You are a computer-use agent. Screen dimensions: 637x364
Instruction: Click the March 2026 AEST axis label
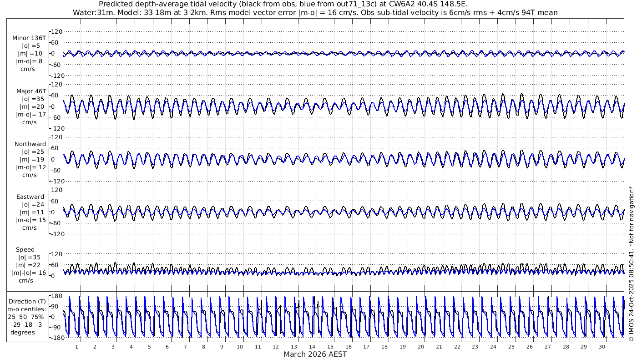click(315, 354)
